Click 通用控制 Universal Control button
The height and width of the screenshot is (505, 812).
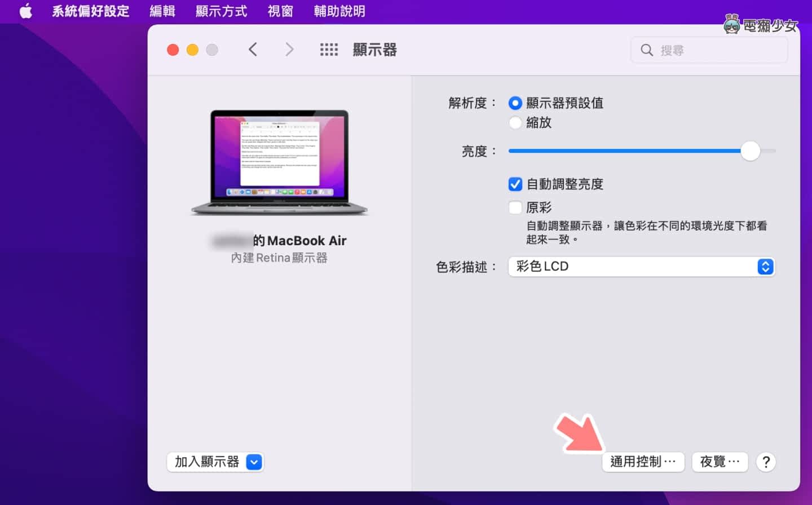(x=643, y=462)
